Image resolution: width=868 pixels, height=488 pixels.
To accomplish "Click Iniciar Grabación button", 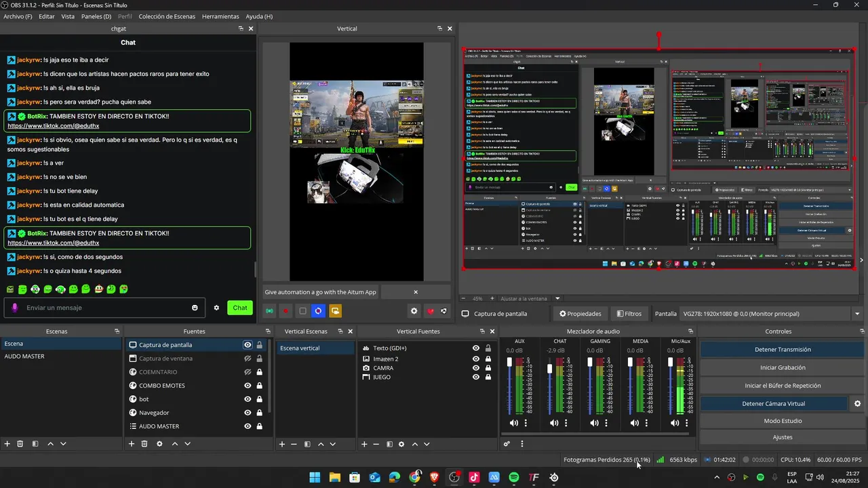I will click(x=783, y=367).
